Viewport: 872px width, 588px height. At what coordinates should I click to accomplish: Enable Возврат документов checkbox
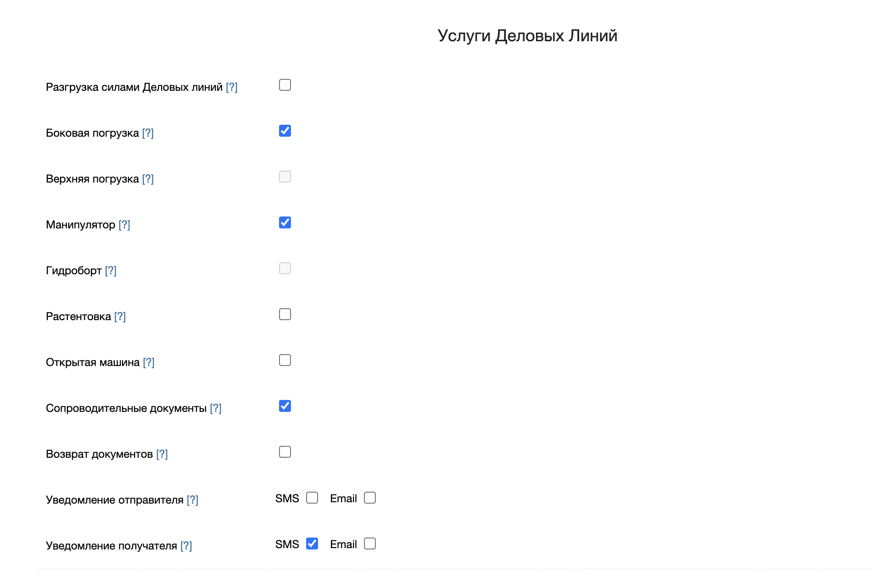pos(285,452)
